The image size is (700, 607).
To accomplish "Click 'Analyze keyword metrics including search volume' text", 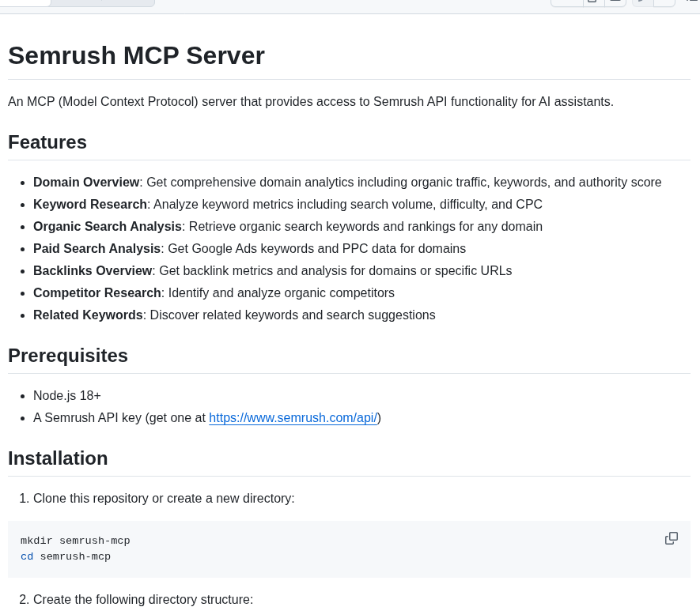I will 348,204.
